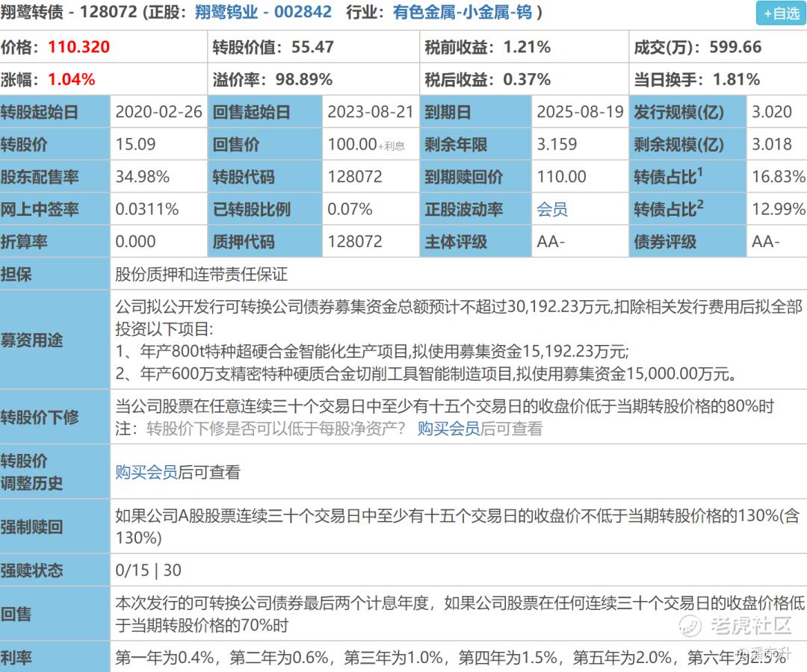The width and height of the screenshot is (807, 672).
Task: Click 回售起始日 date 2023-08-21
Action: 371,111
